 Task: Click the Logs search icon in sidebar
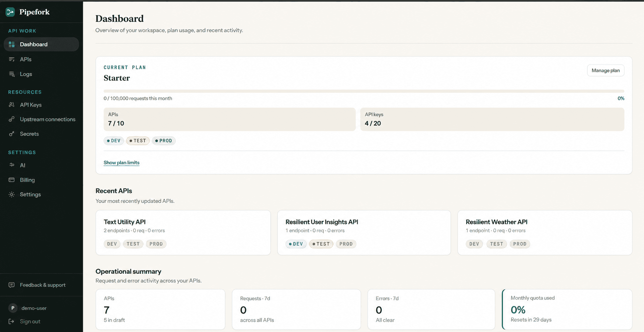(12, 74)
